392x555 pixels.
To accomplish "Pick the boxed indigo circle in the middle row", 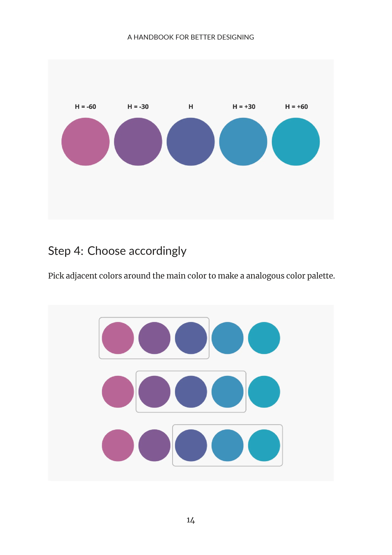I will point(191,392).
